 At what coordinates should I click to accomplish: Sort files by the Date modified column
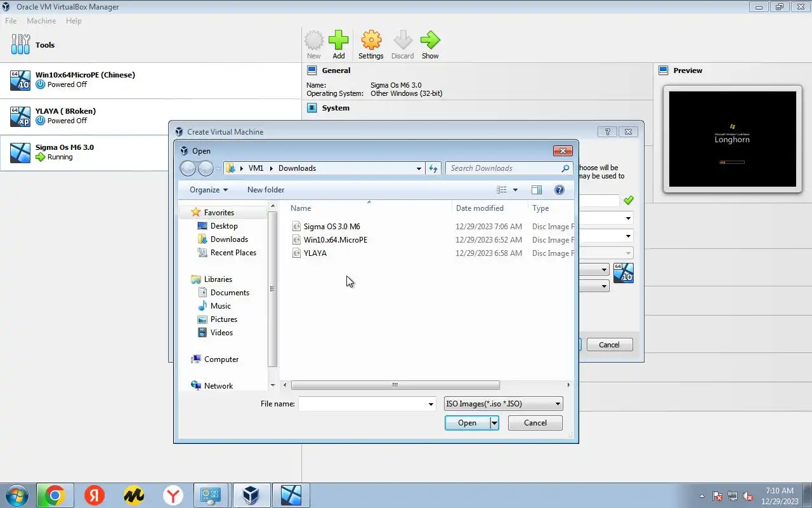tap(480, 208)
